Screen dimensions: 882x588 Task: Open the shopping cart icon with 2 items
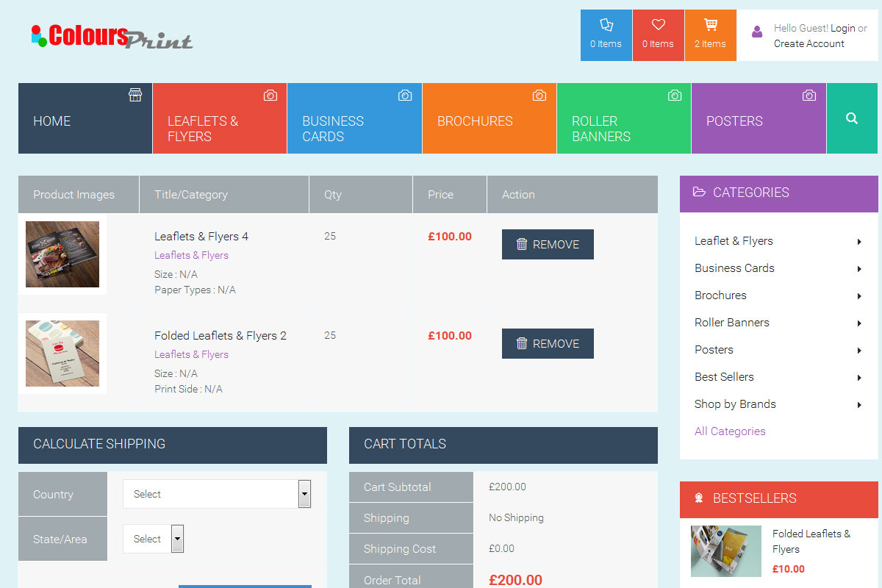tap(710, 26)
